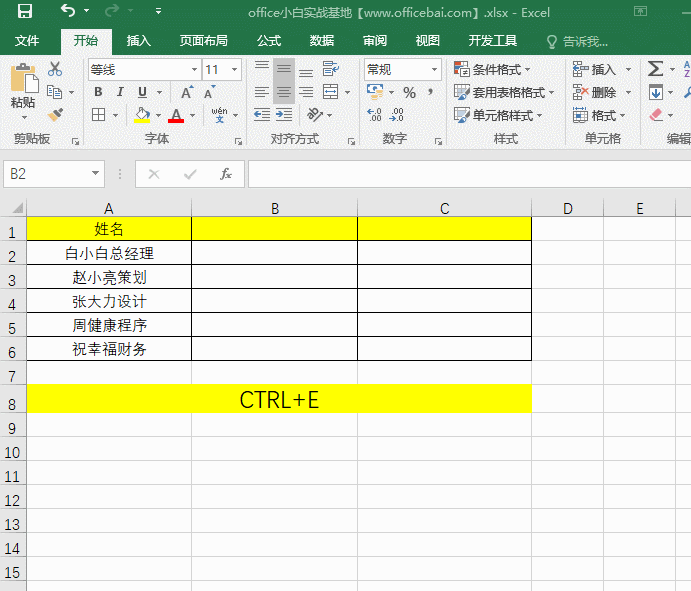Screen dimensions: 691x591
Task: Save the workbook with the floppy icon
Action: click(x=25, y=11)
